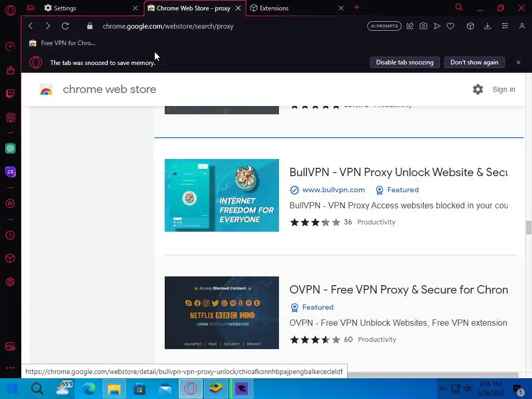The width and height of the screenshot is (532, 399).
Task: Click the volume icon in system tray
Action: [467, 389]
